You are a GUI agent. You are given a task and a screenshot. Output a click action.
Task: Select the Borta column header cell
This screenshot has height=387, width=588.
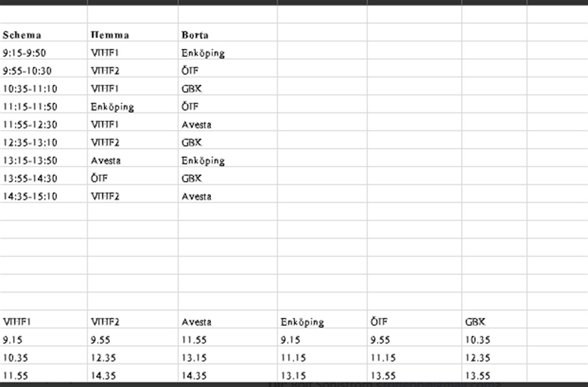pos(195,35)
